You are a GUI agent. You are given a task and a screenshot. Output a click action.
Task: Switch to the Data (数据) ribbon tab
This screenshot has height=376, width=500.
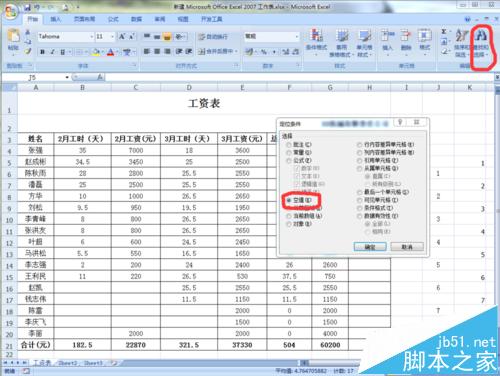(136, 19)
